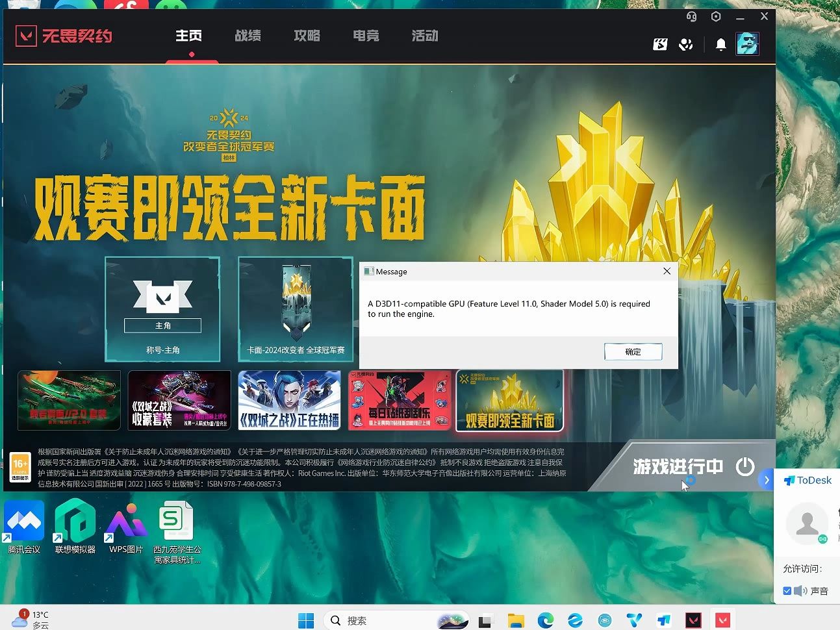Open round teal camera app on taskbar
This screenshot has width=840, height=630.
click(605, 621)
